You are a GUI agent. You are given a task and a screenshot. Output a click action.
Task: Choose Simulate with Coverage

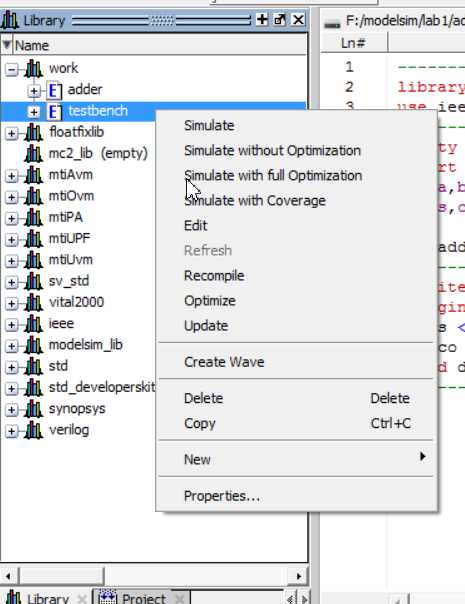297,201
